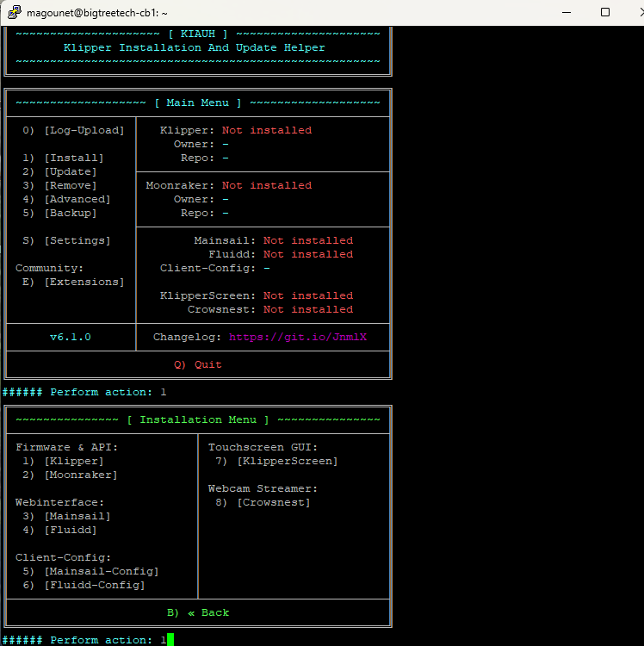Maximize the terminal window
This screenshot has height=646, width=644.
(605, 12)
